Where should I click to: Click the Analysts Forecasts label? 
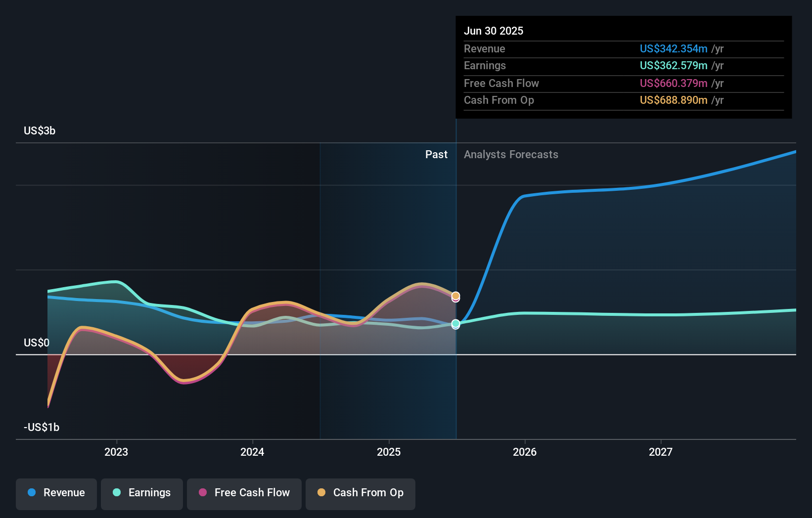click(511, 155)
